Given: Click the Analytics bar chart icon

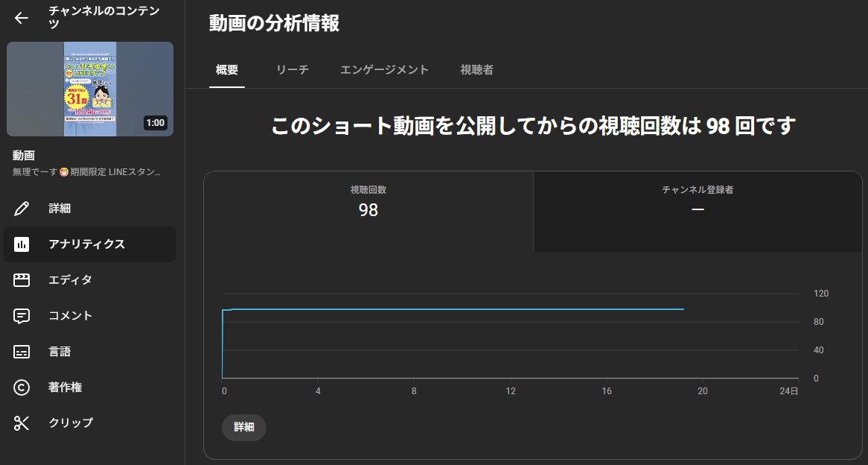Looking at the screenshot, I should 22,244.
